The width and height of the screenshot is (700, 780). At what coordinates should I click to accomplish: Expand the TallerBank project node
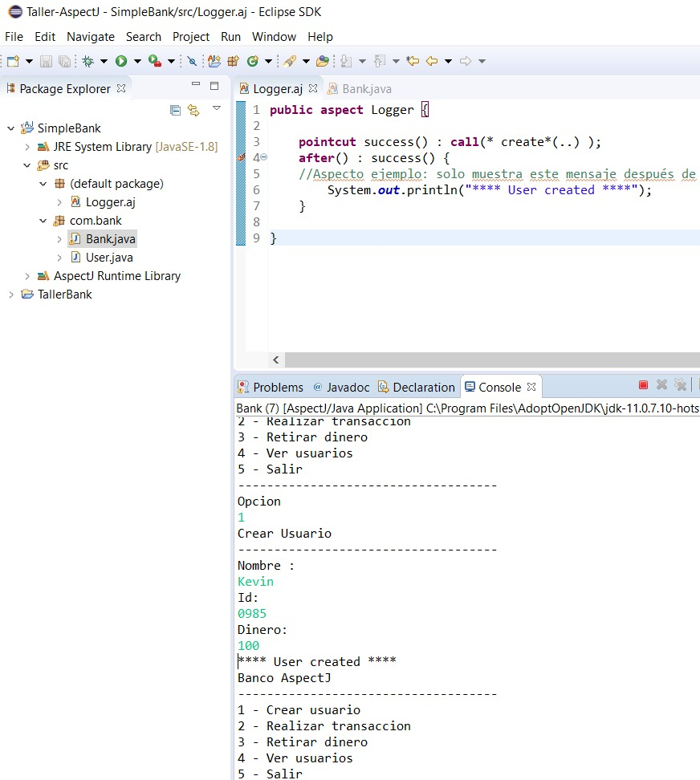point(11,295)
